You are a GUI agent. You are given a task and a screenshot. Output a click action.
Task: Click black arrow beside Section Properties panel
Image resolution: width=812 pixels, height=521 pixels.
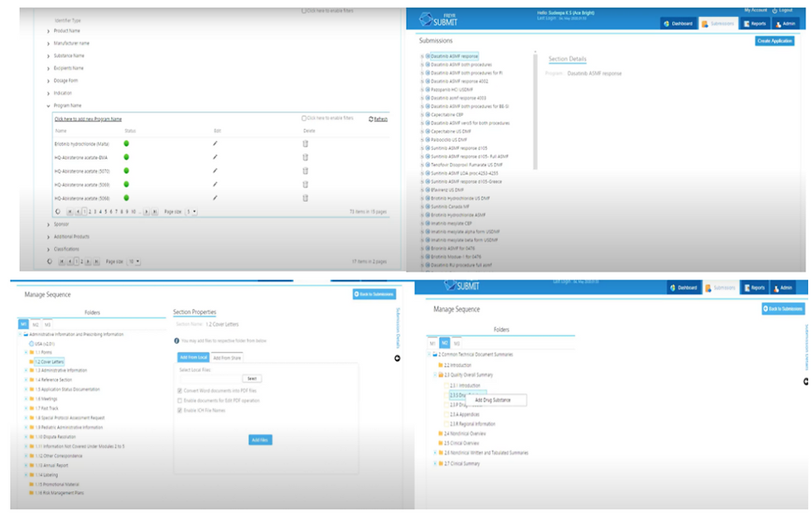(x=397, y=359)
